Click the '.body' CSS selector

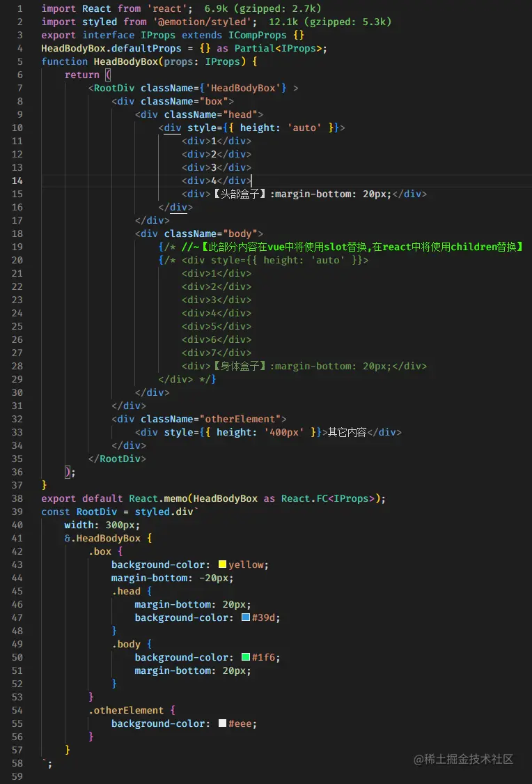coord(126,644)
